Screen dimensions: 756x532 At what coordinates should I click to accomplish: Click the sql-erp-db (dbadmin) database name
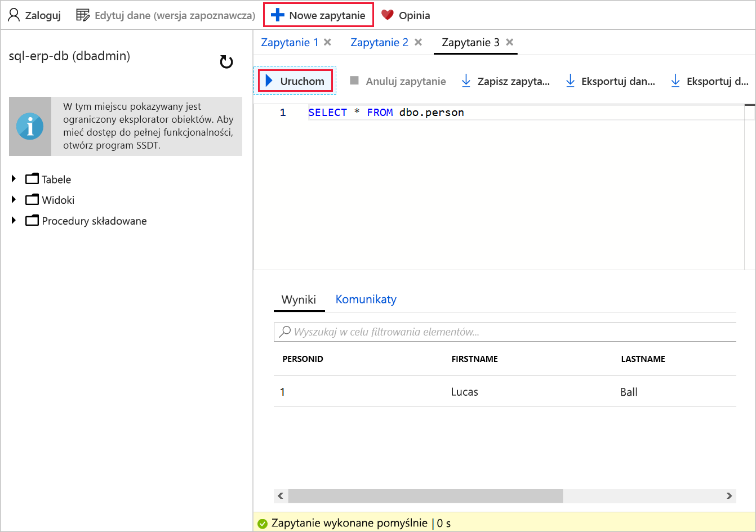tap(69, 56)
